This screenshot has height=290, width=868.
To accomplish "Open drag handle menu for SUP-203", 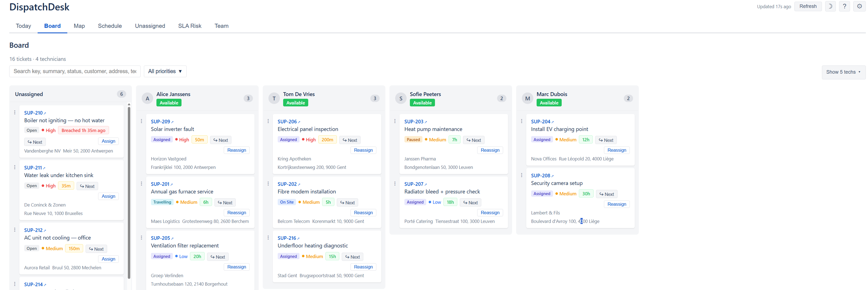I will [x=395, y=121].
